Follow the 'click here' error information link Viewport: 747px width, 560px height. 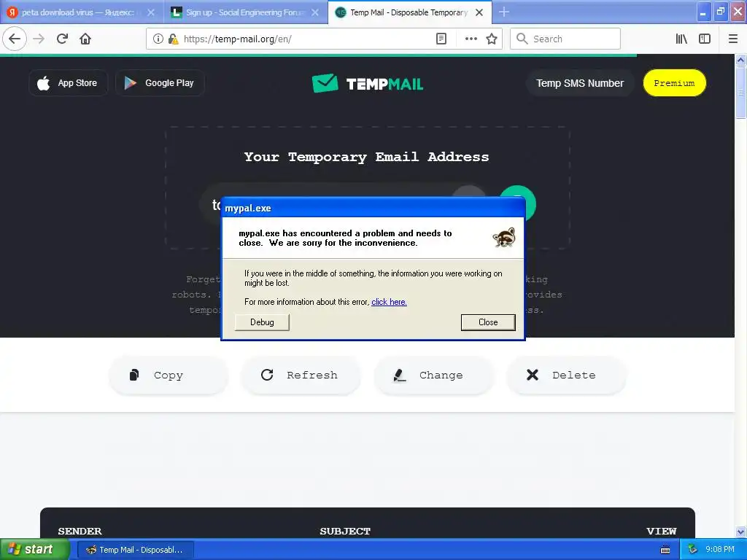(389, 302)
